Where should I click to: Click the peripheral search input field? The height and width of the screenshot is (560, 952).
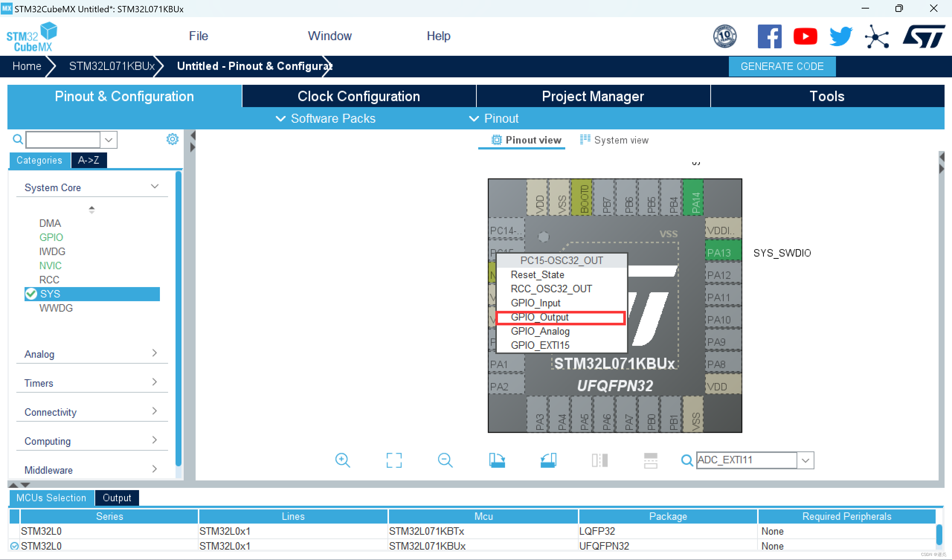pyautogui.click(x=63, y=140)
